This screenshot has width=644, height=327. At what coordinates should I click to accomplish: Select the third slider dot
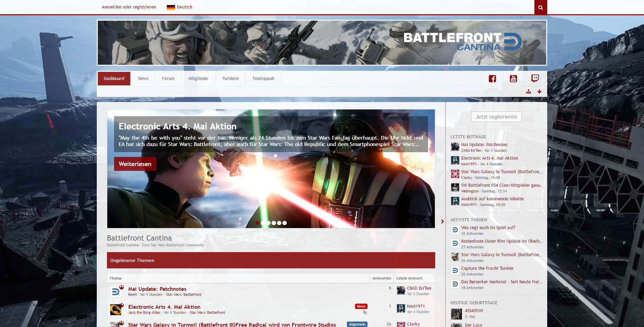[x=268, y=223]
